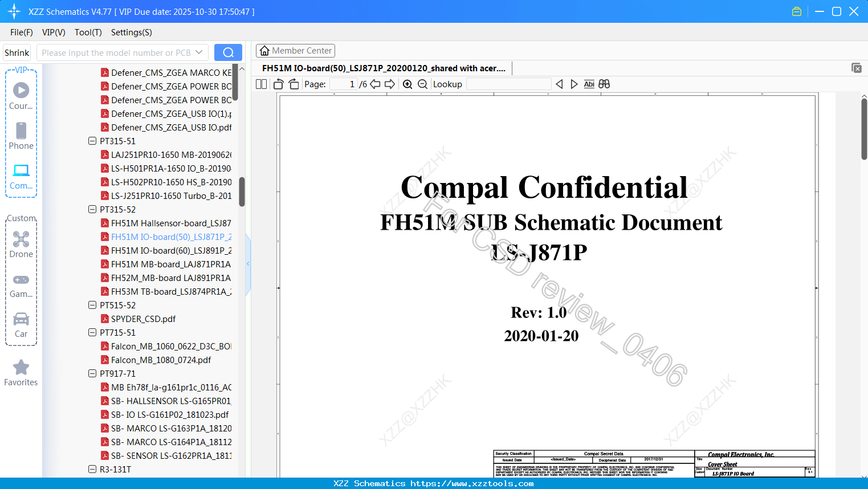This screenshot has width=868, height=489.
Task: Click the Lookup text field
Action: click(509, 84)
